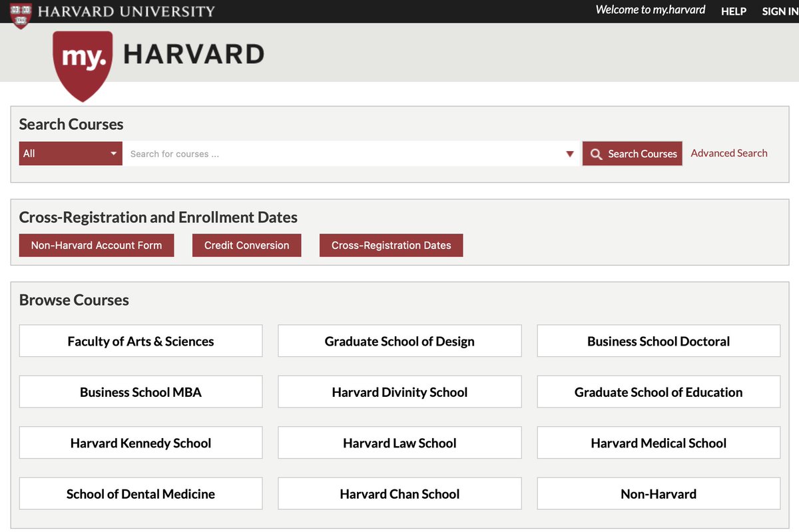
Task: Browse Harvard Law School courses
Action: 400,443
